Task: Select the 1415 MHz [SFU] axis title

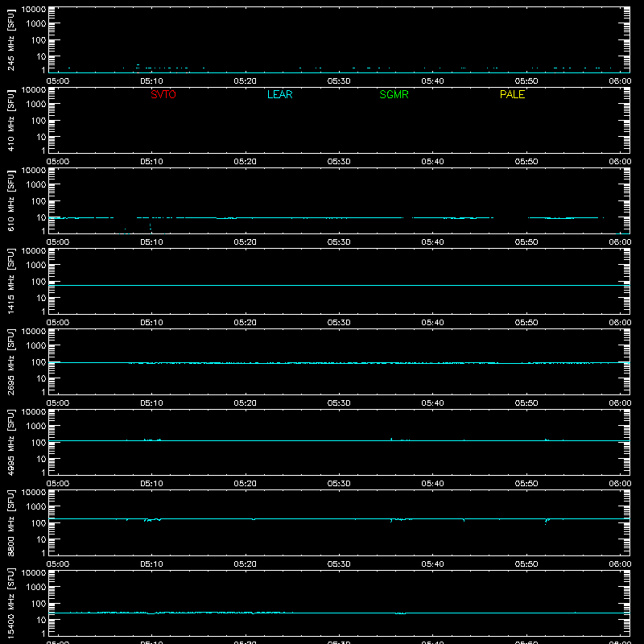Action: [10, 281]
